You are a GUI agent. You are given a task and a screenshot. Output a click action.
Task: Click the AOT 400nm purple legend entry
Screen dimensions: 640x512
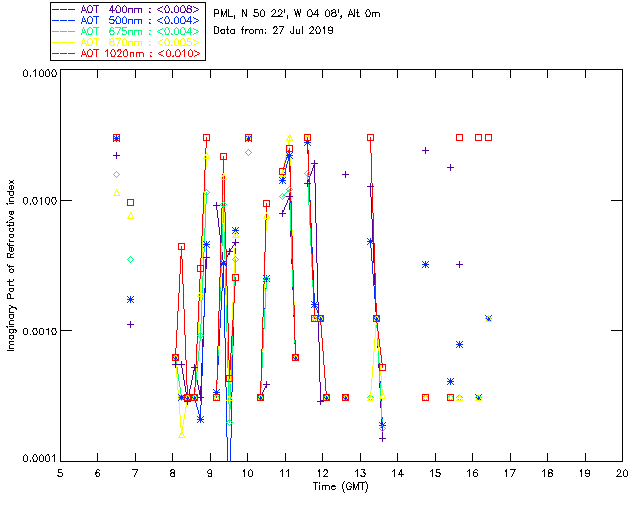point(127,9)
